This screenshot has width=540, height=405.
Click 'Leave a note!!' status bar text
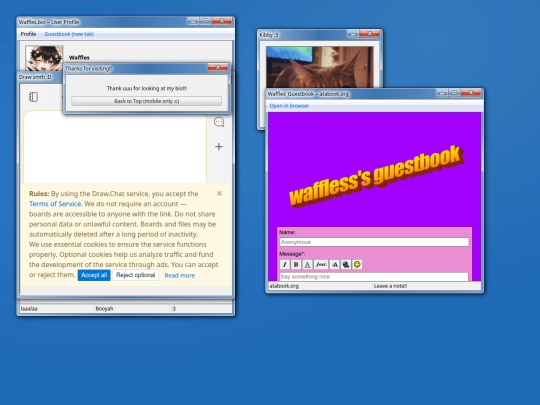[x=391, y=286]
